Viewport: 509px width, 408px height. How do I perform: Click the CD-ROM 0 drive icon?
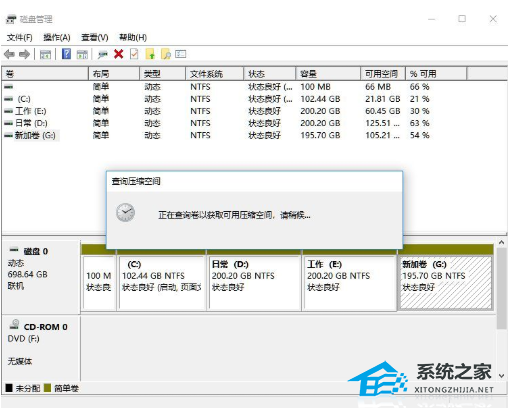pyautogui.click(x=14, y=324)
